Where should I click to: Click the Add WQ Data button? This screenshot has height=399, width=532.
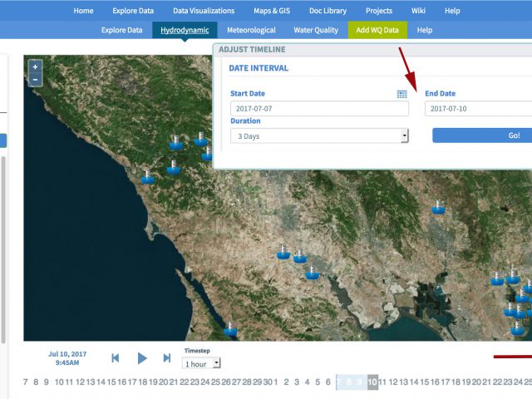[x=377, y=30]
